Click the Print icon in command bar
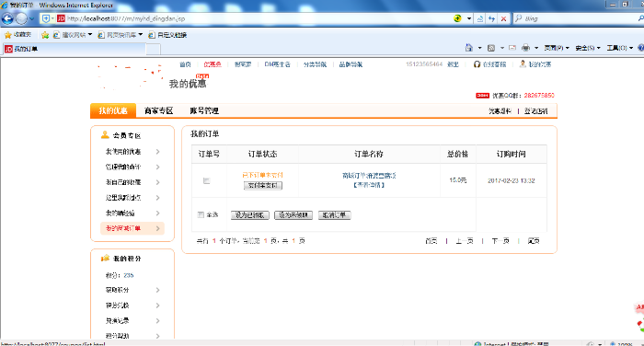Image resolution: width=644 pixels, height=346 pixels. (525, 48)
